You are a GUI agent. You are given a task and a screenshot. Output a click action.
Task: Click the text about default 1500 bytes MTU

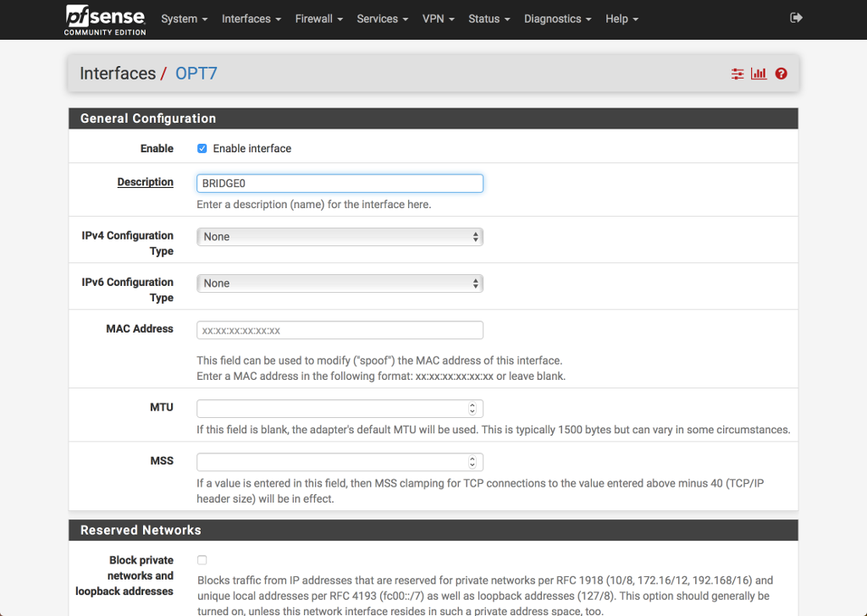pyautogui.click(x=494, y=429)
